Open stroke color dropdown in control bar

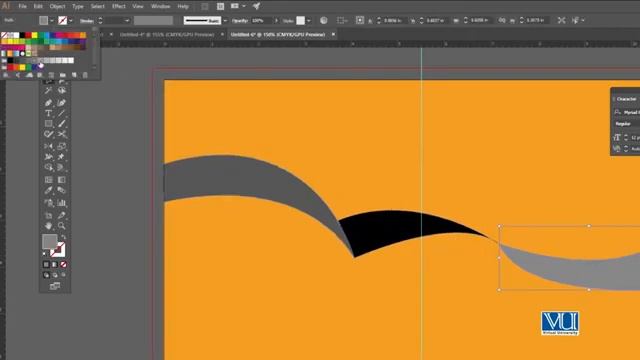[x=71, y=20]
